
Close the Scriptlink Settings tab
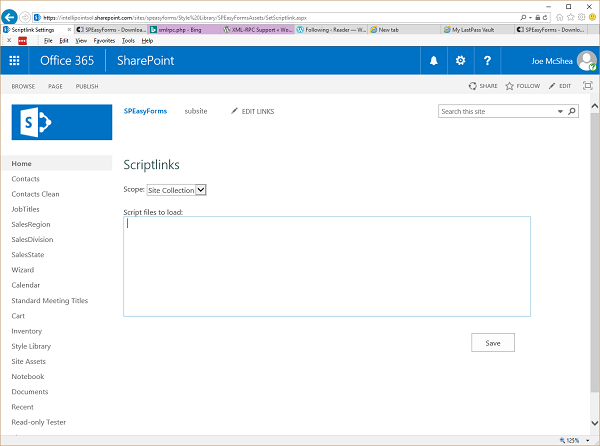[69, 29]
